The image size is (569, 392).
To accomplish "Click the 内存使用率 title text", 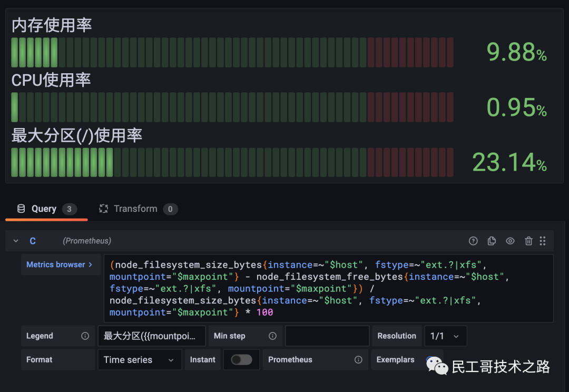I will 52,25.
